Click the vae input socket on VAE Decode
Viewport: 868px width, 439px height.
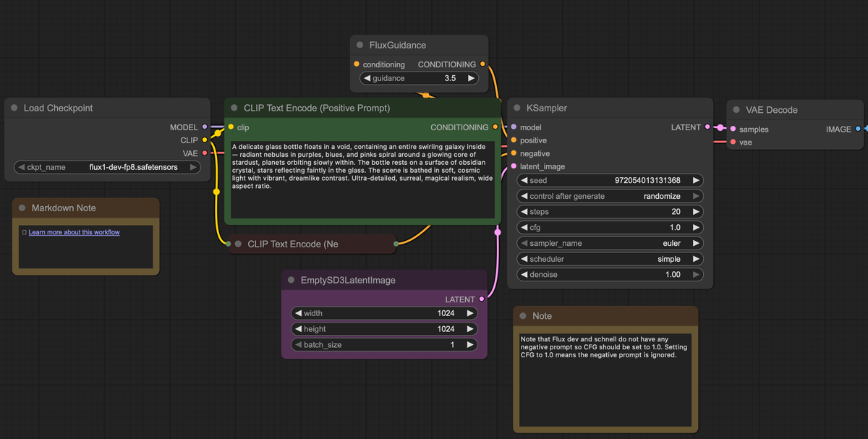tap(733, 142)
